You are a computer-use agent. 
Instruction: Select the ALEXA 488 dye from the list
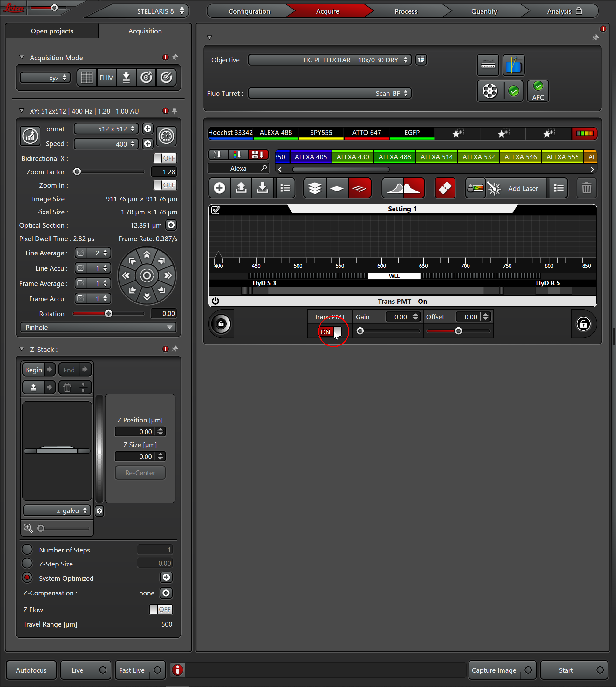pyautogui.click(x=395, y=157)
